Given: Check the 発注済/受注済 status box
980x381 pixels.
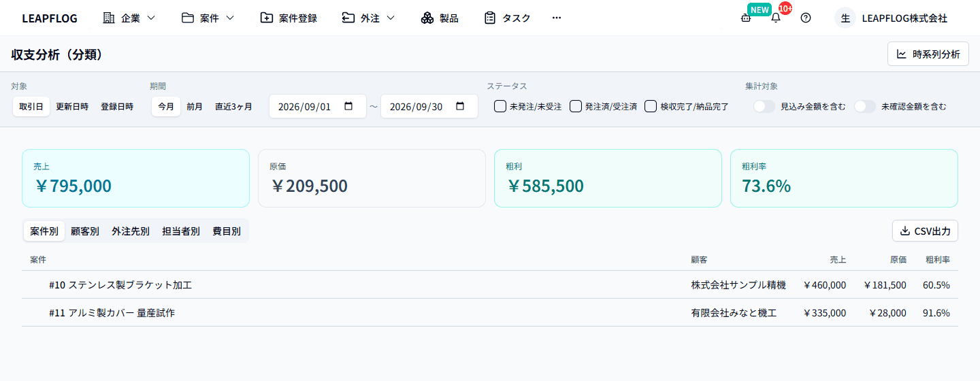Looking at the screenshot, I should [576, 106].
